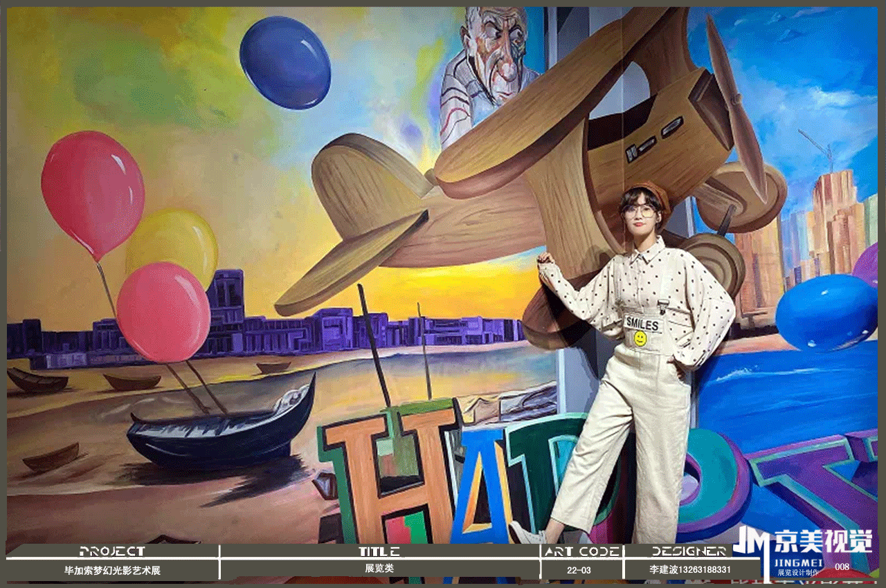Click the SMILES badge on the overalls
The height and width of the screenshot is (588, 886).
644,322
